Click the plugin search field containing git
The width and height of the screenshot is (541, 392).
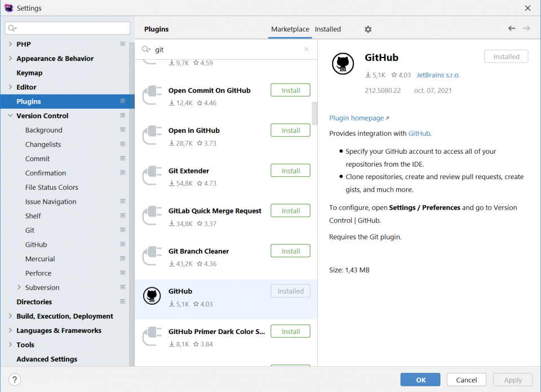pyautogui.click(x=226, y=50)
